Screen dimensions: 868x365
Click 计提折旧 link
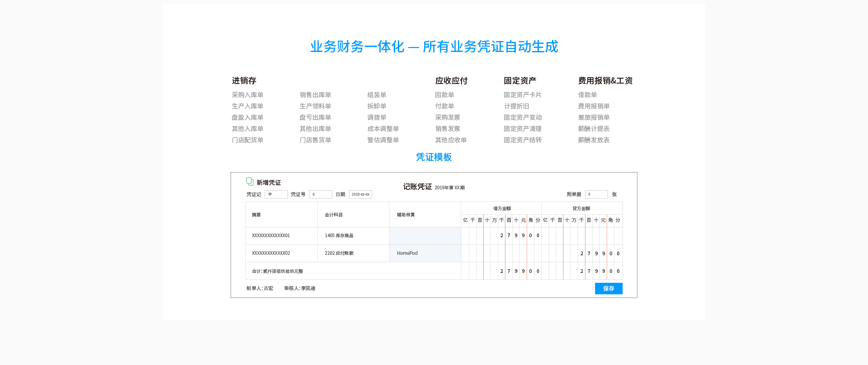[x=516, y=106]
